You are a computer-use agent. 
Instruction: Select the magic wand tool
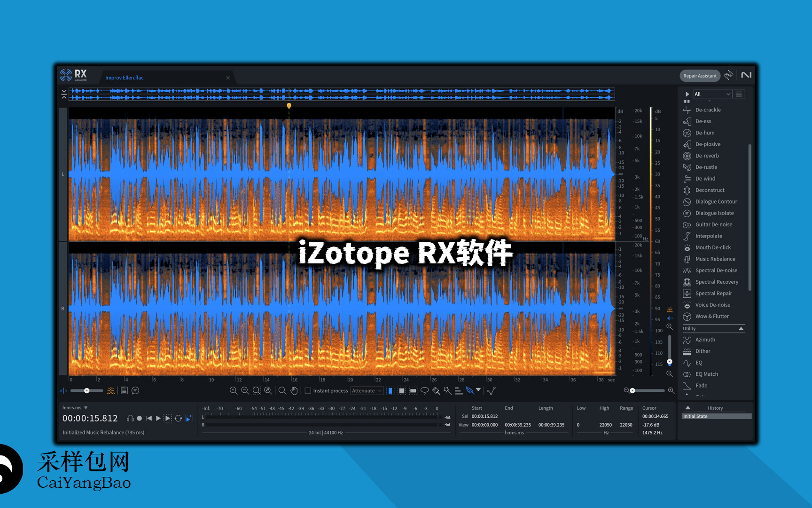[x=447, y=391]
